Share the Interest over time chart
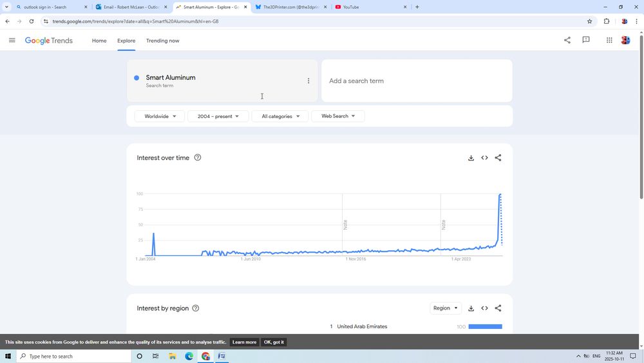 [x=498, y=158]
